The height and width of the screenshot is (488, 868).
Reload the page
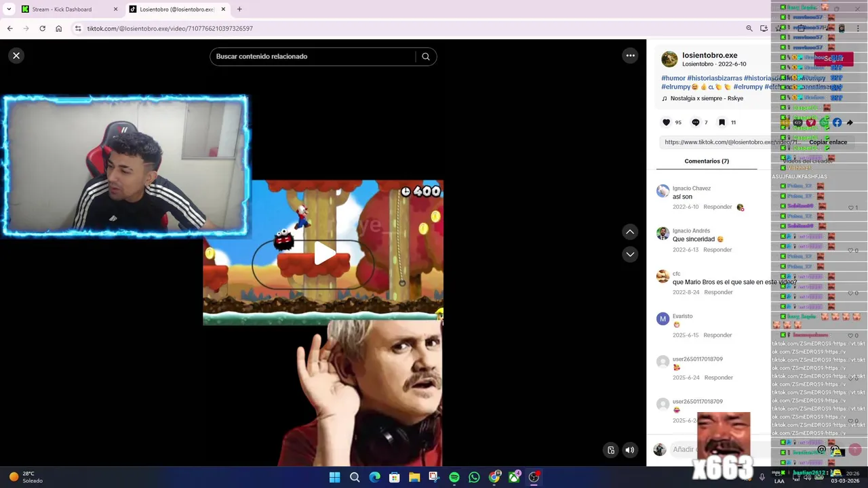coord(42,28)
